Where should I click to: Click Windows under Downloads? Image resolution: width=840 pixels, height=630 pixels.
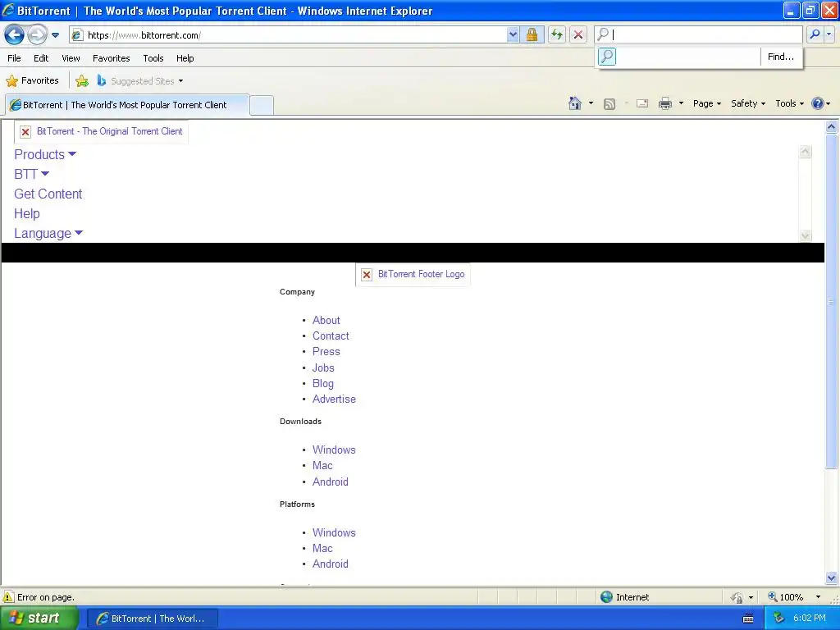pyautogui.click(x=334, y=450)
